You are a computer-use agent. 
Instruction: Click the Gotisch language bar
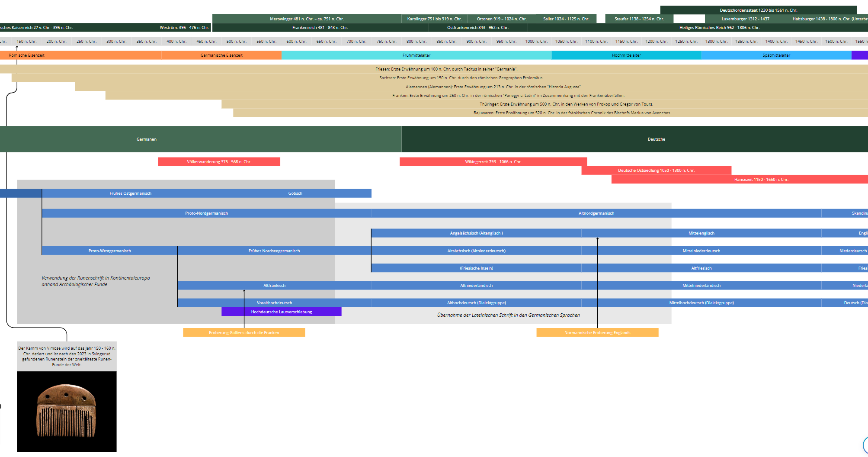295,193
